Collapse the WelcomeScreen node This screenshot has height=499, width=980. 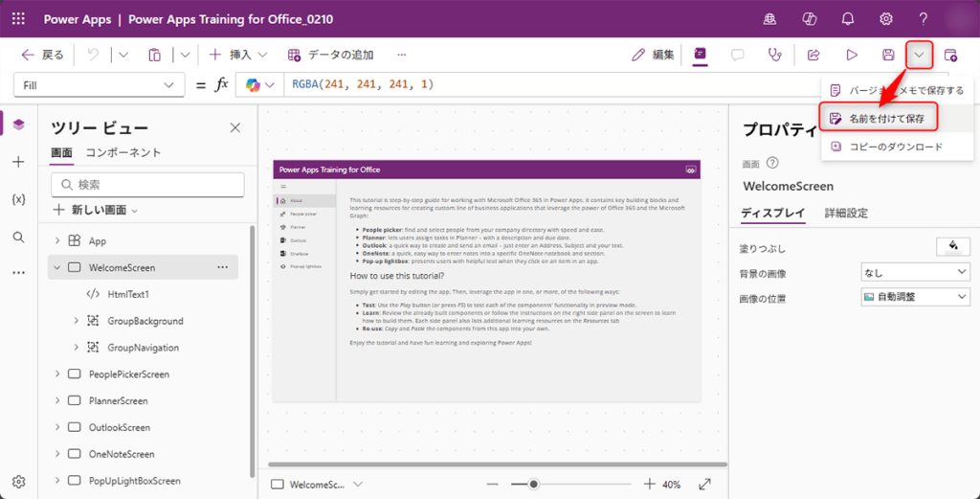pyautogui.click(x=56, y=267)
